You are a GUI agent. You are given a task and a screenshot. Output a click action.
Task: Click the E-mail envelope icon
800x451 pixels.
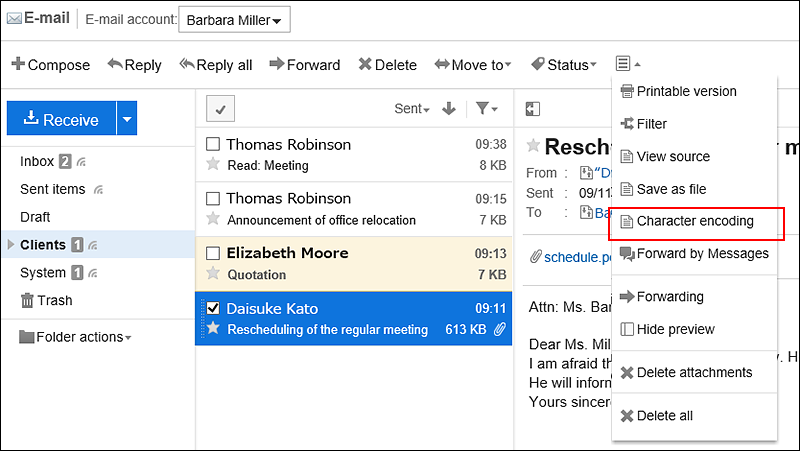[x=14, y=19]
